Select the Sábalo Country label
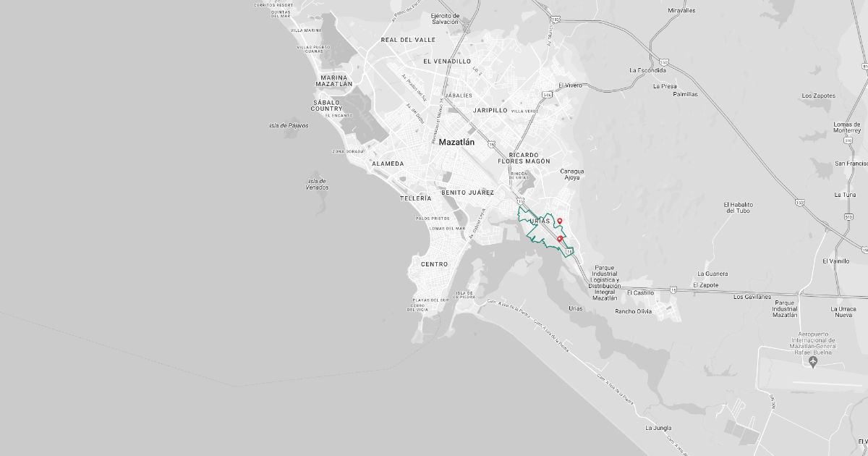Screen dimensions: 868x456 (326, 106)
